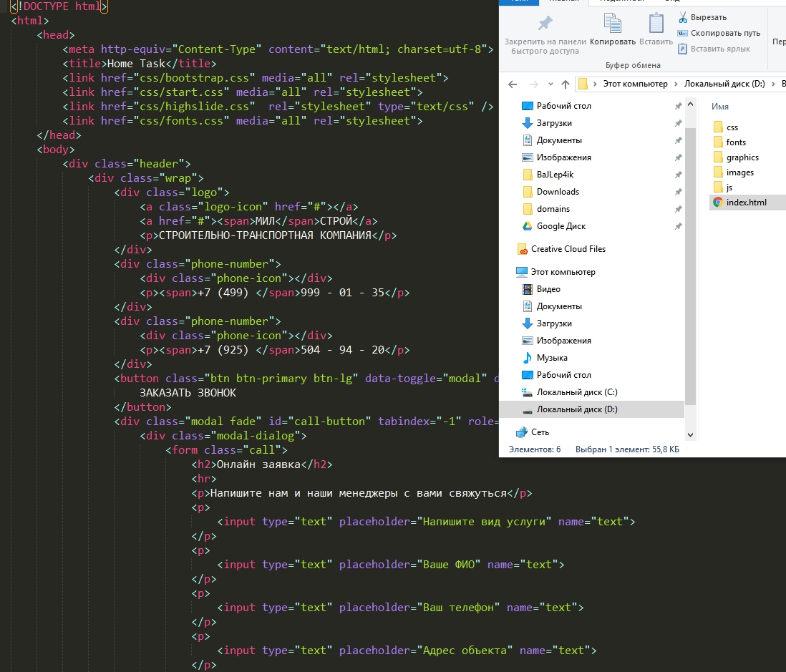This screenshot has width=786, height=672.
Task: Open Загрузки in quick access list
Action: (554, 123)
